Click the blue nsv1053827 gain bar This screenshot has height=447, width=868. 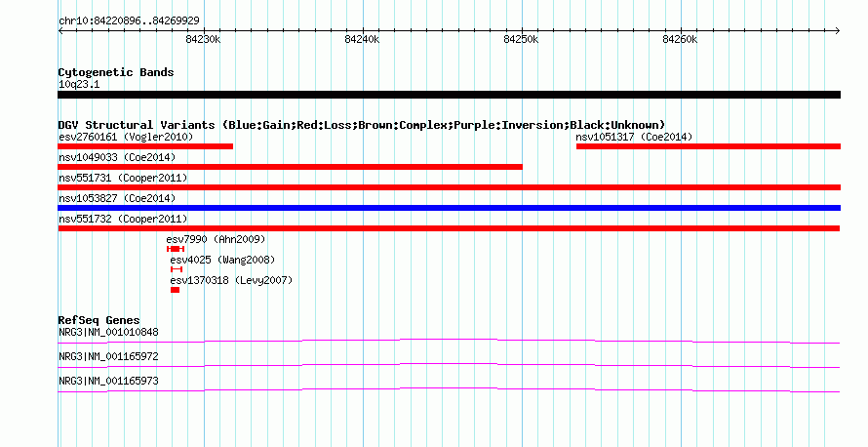click(x=449, y=208)
